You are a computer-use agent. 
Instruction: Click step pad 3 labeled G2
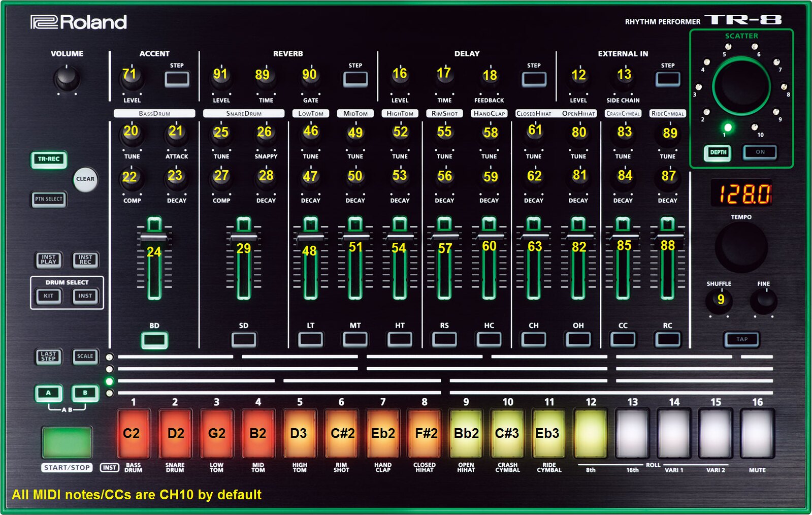pyautogui.click(x=216, y=434)
